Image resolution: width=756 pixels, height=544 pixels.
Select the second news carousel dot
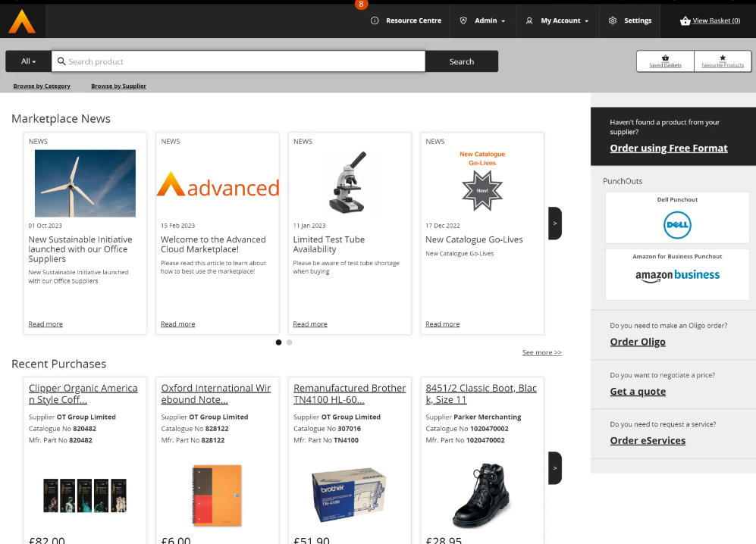pyautogui.click(x=289, y=342)
